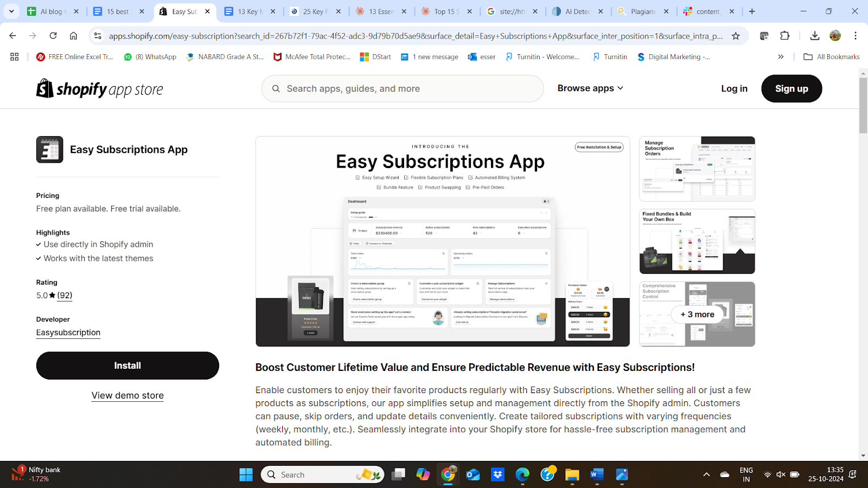Open the 92 reviews link
This screenshot has width=868, height=488.
pos(65,295)
